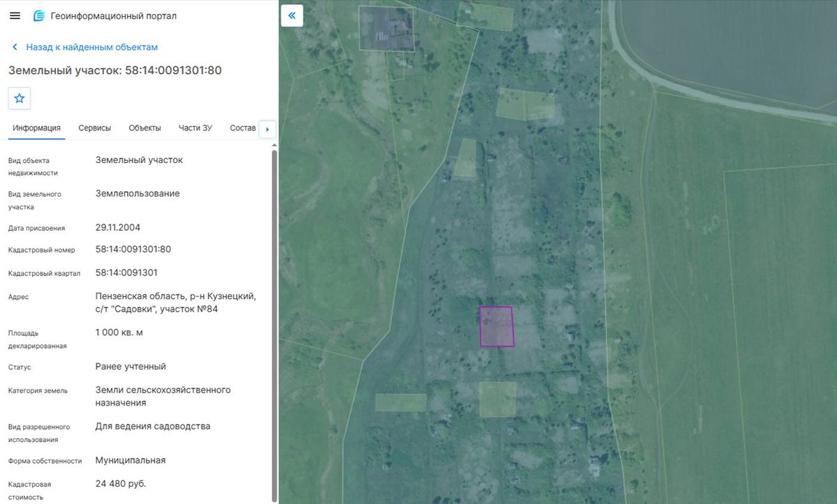Select the Части ЗУ tab
Image resolution: width=837 pixels, height=504 pixels.
(195, 128)
